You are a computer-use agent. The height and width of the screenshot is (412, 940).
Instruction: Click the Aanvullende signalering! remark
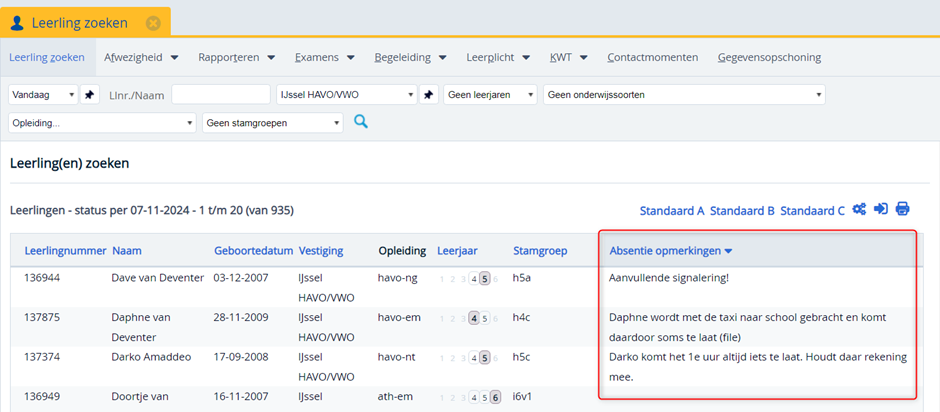tap(669, 278)
